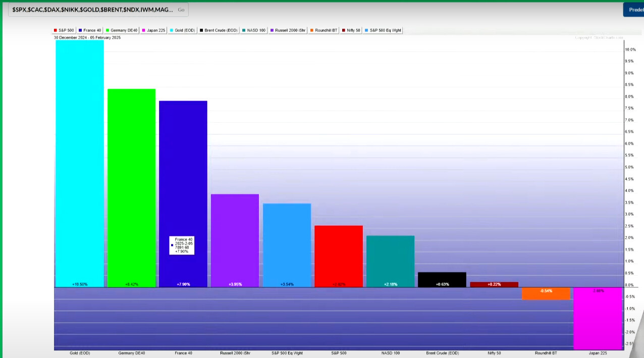The width and height of the screenshot is (644, 358).
Task: Toggle the S&P 500 legend entry
Action: 64,30
